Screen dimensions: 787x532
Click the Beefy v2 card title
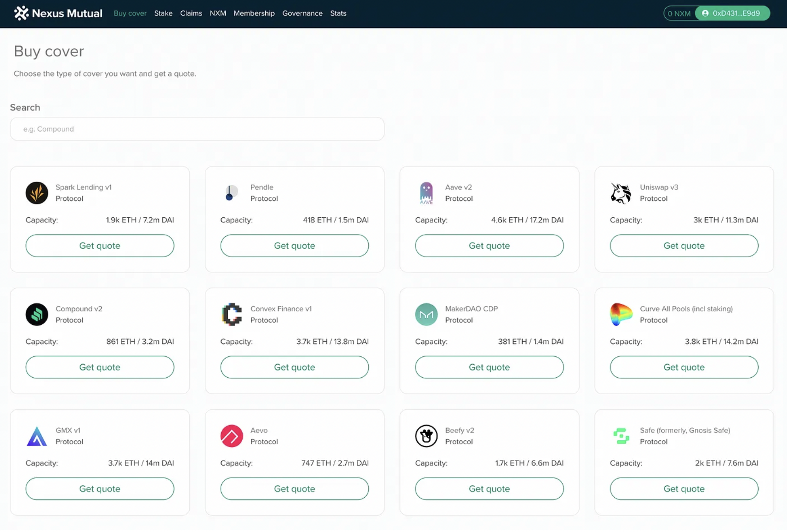pyautogui.click(x=460, y=430)
